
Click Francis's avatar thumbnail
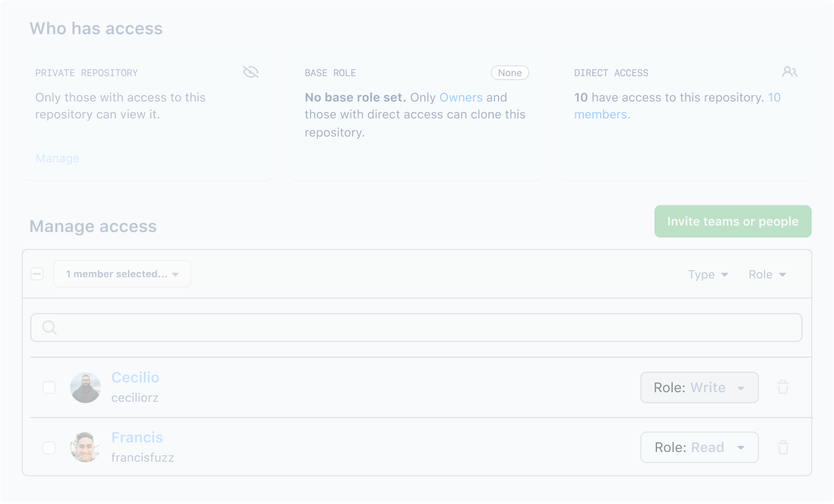click(x=85, y=447)
